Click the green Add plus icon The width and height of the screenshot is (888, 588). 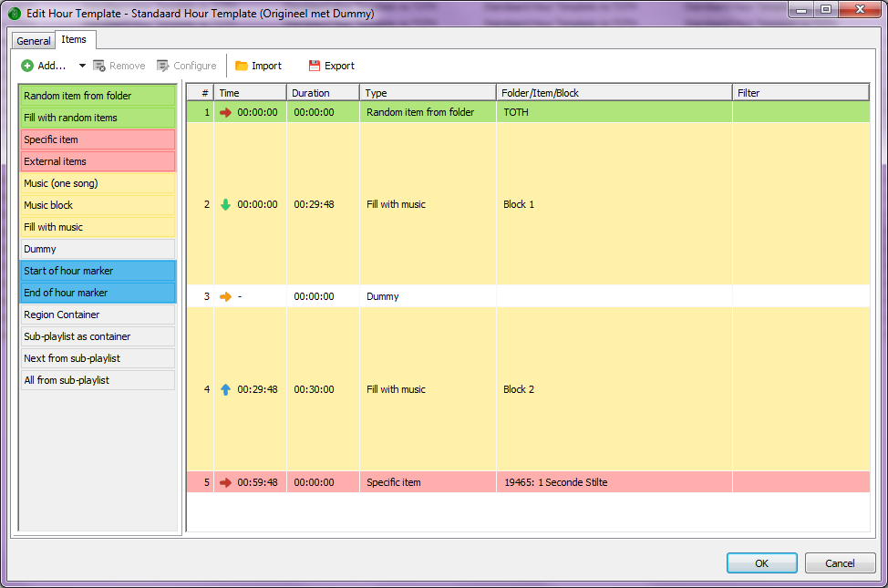[x=27, y=66]
